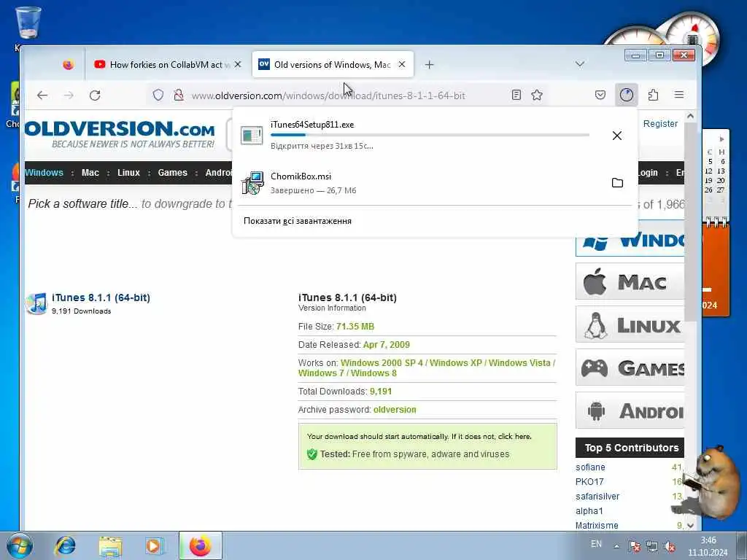Click the 'oldversion' archive password text
This screenshot has height=560, width=747.
click(x=395, y=410)
